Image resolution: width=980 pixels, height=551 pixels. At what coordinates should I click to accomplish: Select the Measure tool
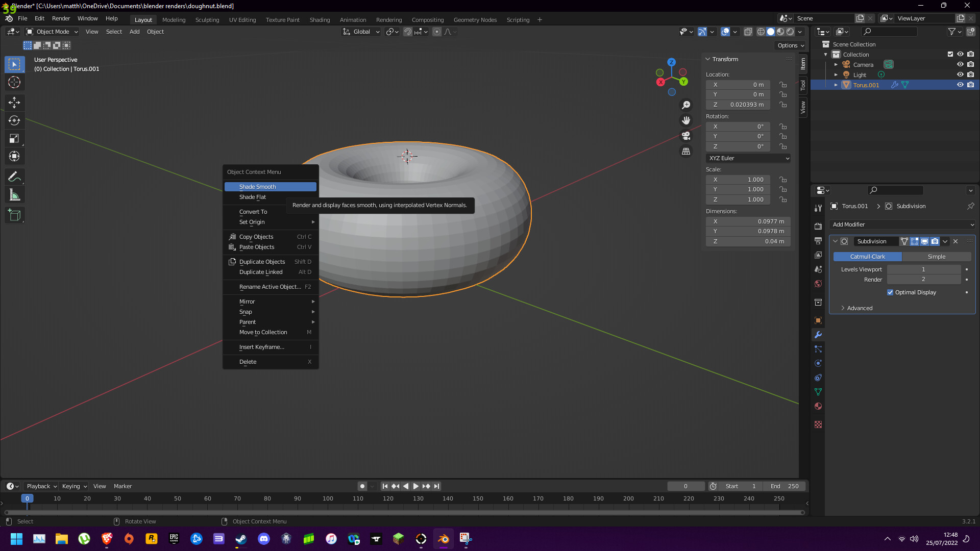pos(14,194)
